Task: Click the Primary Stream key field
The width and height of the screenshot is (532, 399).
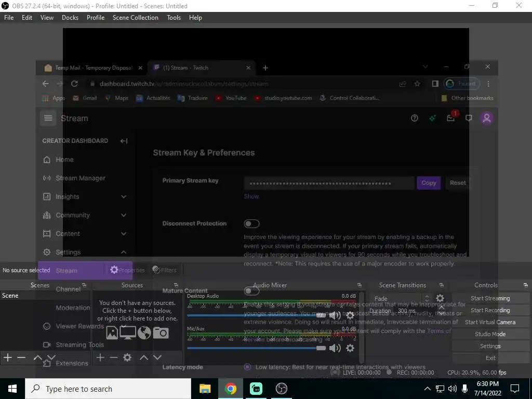Action: pos(329,183)
